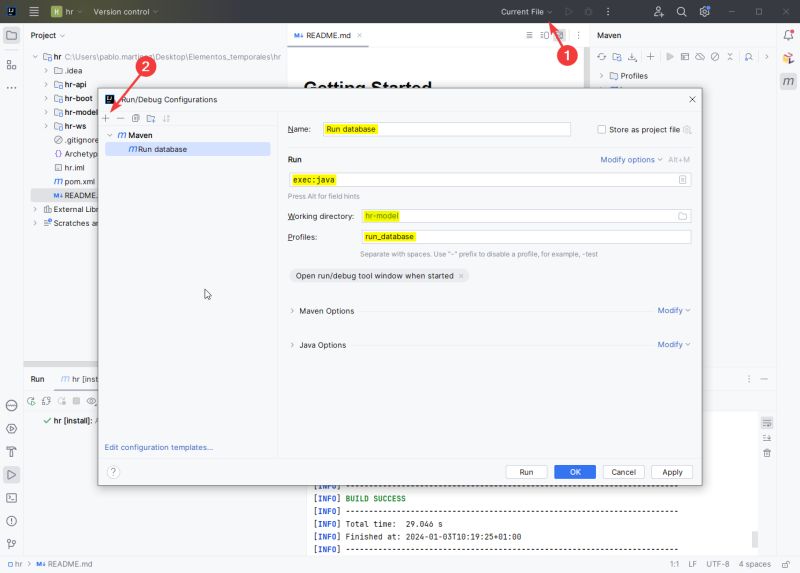Copy the selected run configuration
800x573 pixels.
coord(136,118)
